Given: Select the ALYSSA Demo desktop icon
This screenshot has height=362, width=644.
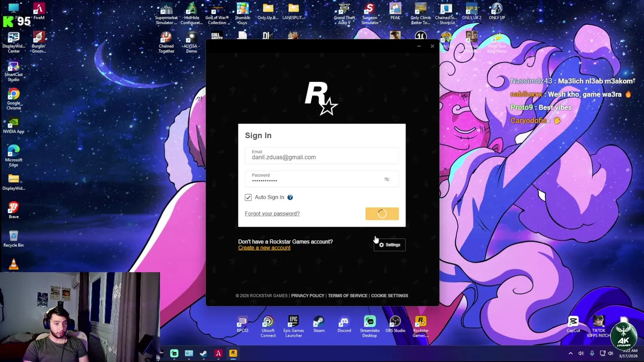Looking at the screenshot, I should click(191, 42).
